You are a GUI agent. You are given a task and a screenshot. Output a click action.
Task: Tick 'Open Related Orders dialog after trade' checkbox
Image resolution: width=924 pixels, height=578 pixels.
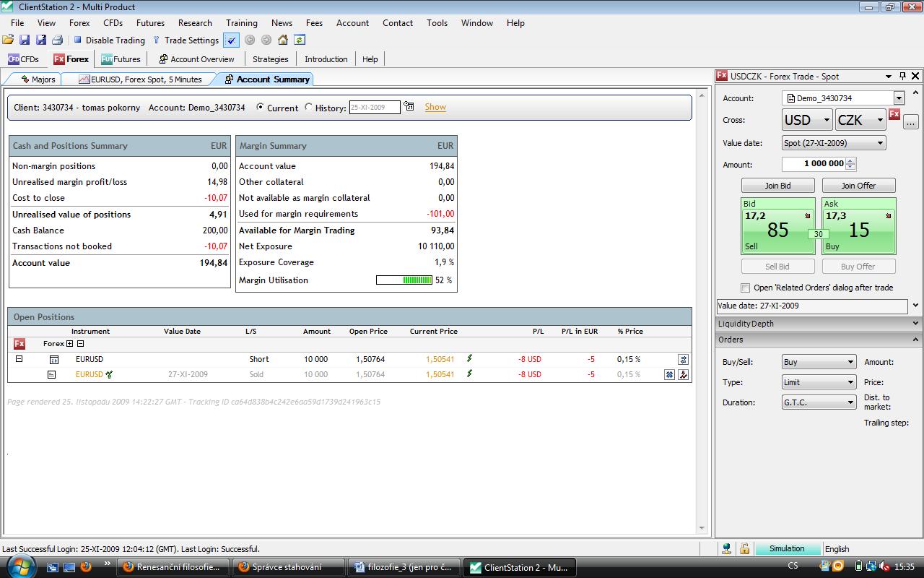coord(746,288)
